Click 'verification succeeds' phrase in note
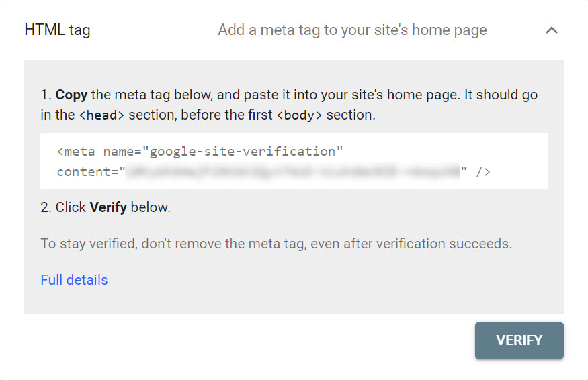The height and width of the screenshot is (380, 588). (444, 244)
